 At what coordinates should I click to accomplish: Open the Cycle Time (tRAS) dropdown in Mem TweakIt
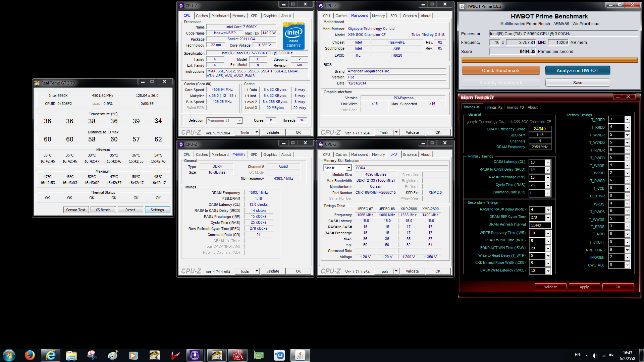point(548,185)
